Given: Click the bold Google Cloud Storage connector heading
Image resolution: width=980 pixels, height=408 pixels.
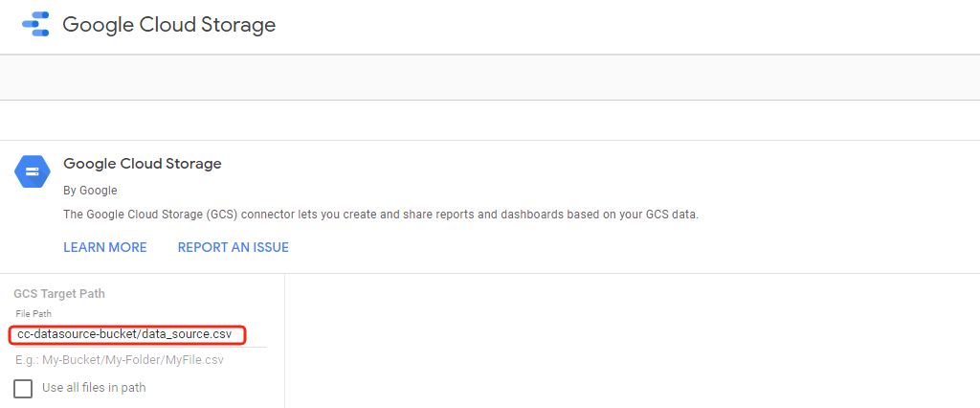Looking at the screenshot, I should coord(143,164).
